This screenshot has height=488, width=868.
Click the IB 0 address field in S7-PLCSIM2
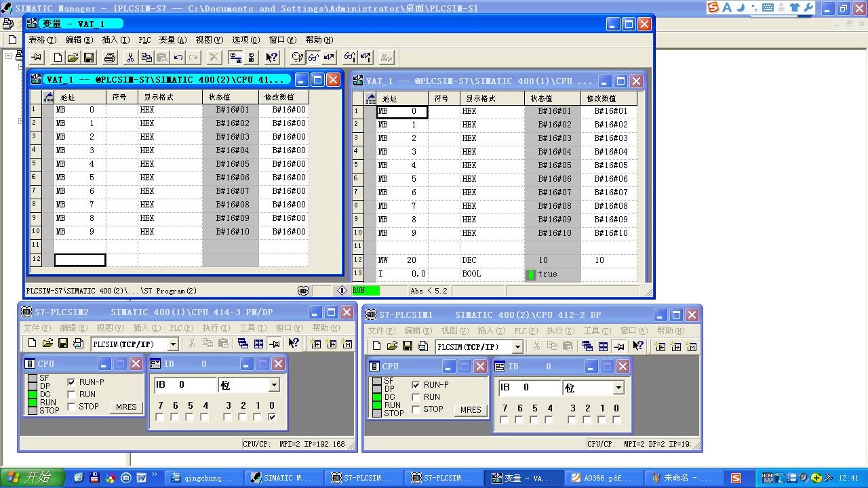pyautogui.click(x=186, y=385)
